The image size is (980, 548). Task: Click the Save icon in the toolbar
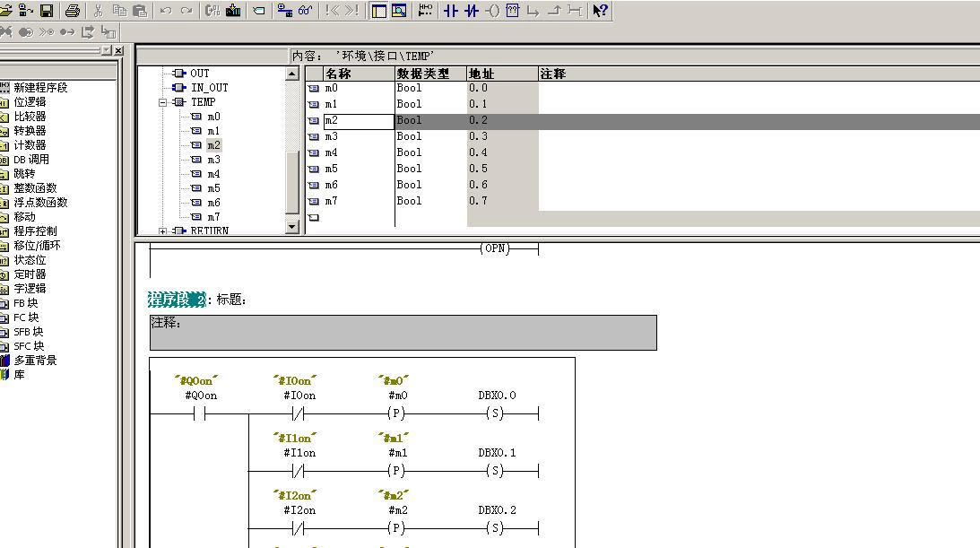(x=46, y=11)
